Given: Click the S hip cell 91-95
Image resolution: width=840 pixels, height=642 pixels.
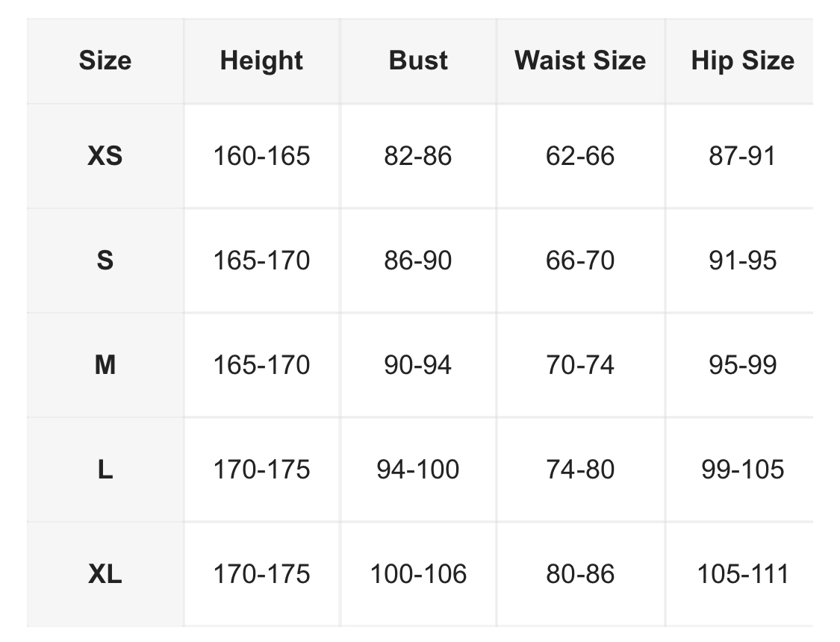Looking at the screenshot, I should tap(742, 261).
